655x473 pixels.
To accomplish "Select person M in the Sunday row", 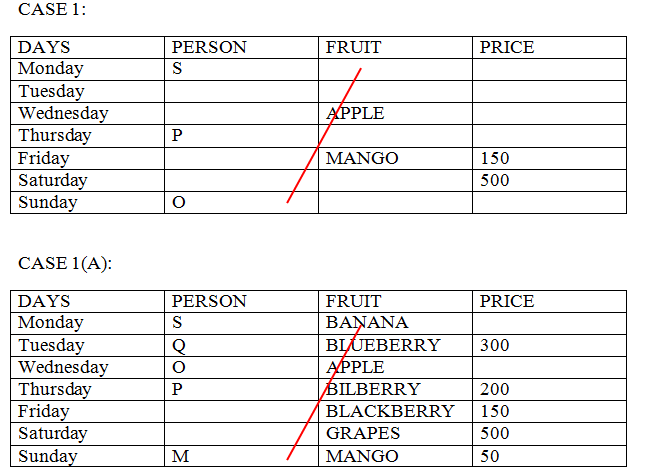I will tap(179, 456).
